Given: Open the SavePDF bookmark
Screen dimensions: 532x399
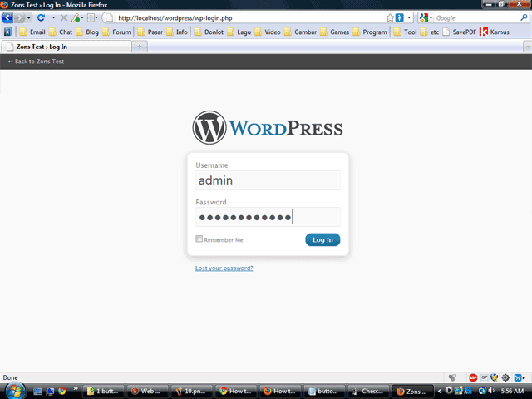Looking at the screenshot, I should [460, 32].
